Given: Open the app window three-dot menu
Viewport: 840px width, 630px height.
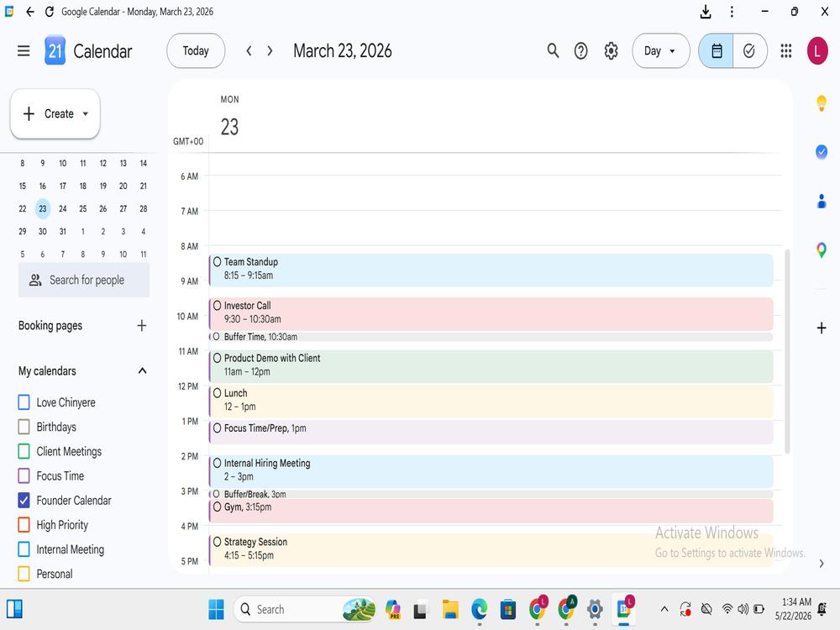Looking at the screenshot, I should 732,12.
